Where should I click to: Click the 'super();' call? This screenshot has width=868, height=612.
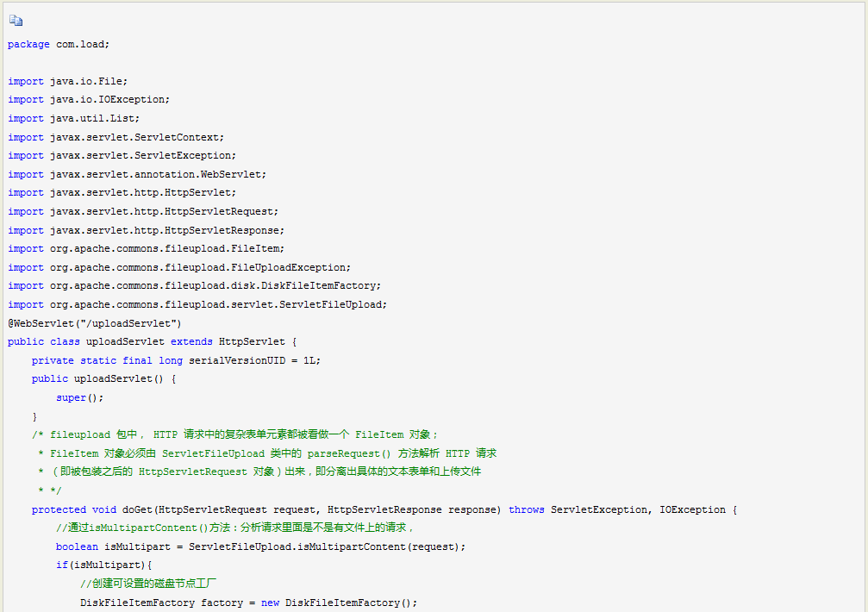79,397
